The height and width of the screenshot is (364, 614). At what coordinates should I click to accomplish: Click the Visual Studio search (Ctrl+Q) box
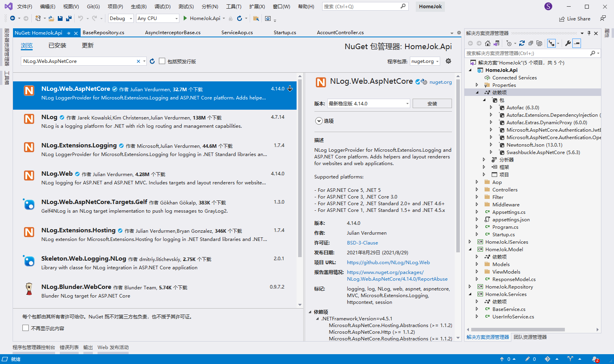365,6
